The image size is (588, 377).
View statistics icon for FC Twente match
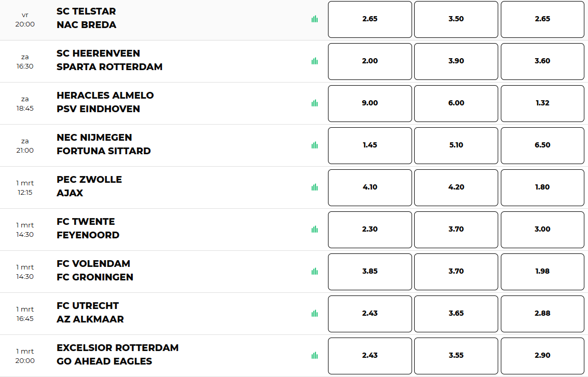pyautogui.click(x=314, y=230)
